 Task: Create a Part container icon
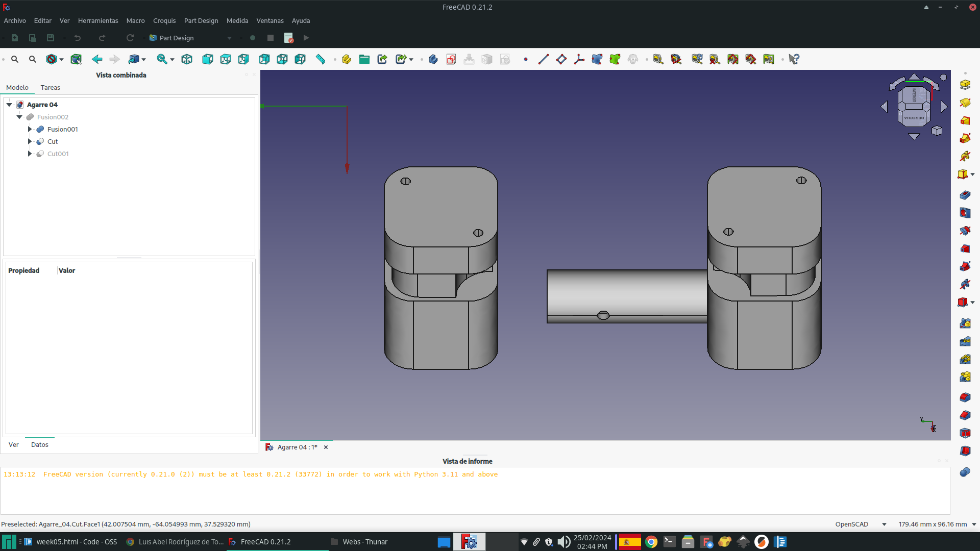346,59
